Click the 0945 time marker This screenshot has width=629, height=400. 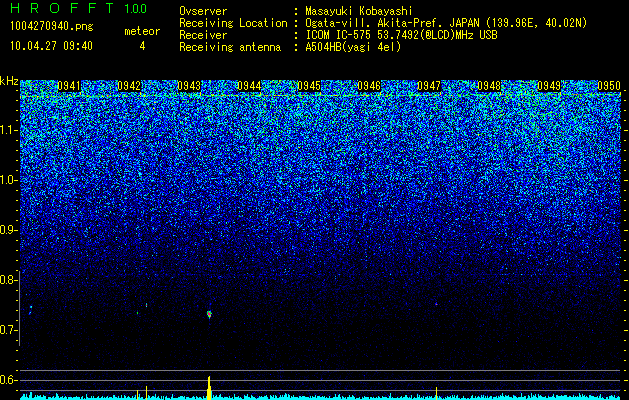[x=309, y=86]
